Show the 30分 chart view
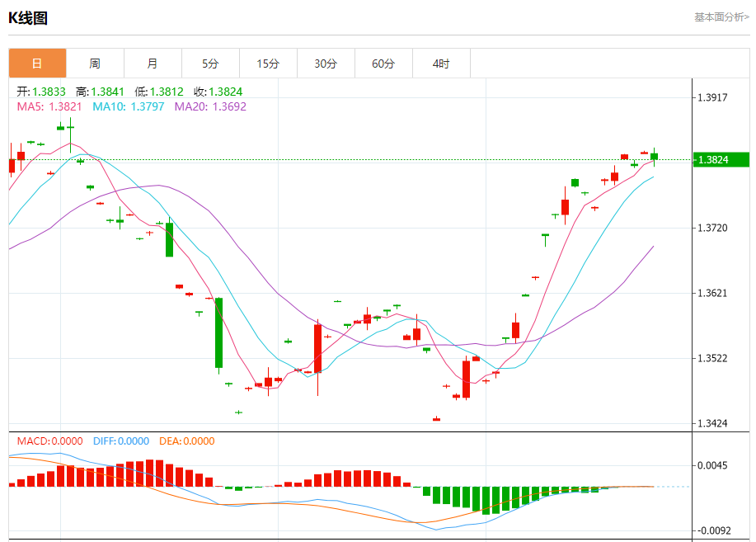 coord(326,64)
